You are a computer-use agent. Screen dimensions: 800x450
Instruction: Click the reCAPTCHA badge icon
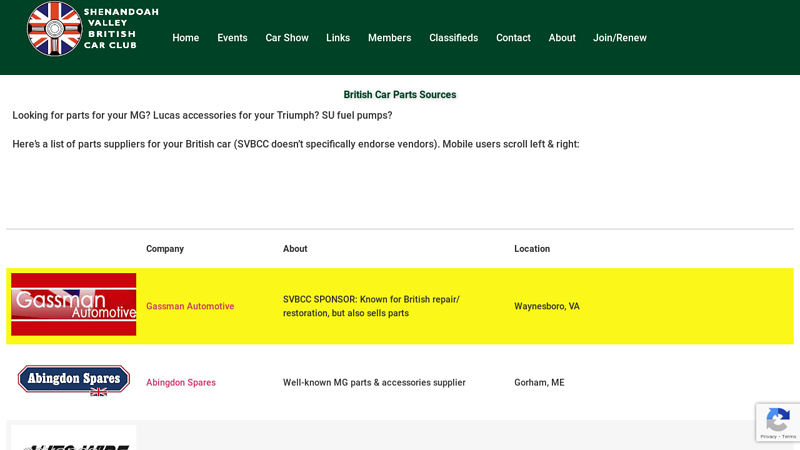point(778,420)
